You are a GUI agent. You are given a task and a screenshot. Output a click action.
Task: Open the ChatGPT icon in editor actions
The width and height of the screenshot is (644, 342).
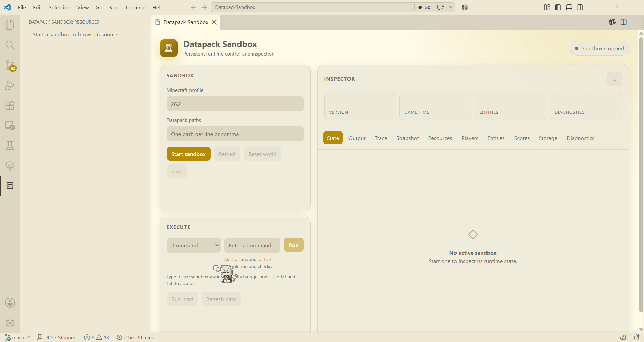[612, 22]
